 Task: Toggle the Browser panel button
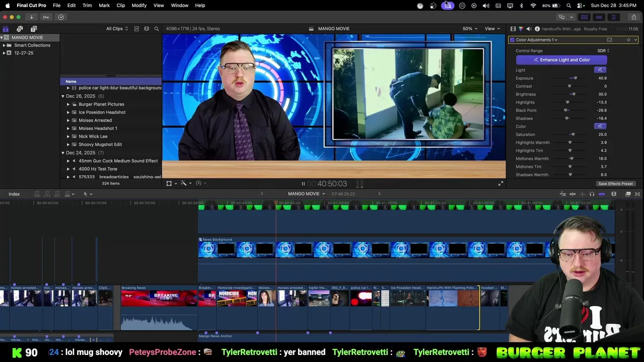tap(584, 17)
